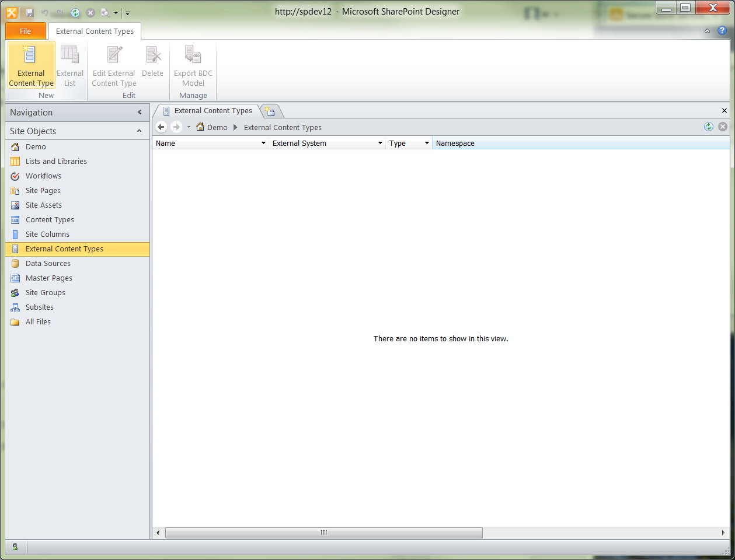Viewport: 735px width, 560px height.
Task: Click the Stop icon in quick access toolbar
Action: pos(90,12)
